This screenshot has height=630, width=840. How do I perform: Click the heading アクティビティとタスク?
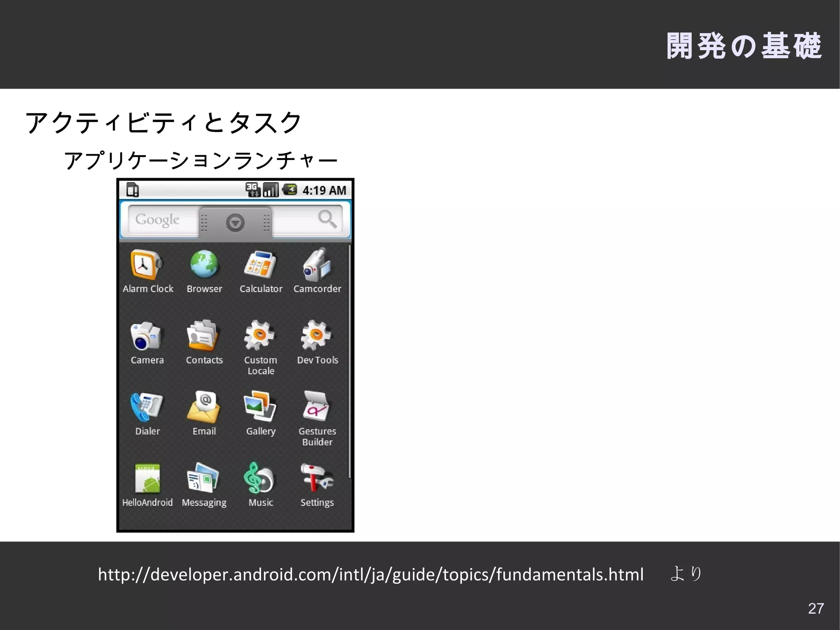[163, 123]
